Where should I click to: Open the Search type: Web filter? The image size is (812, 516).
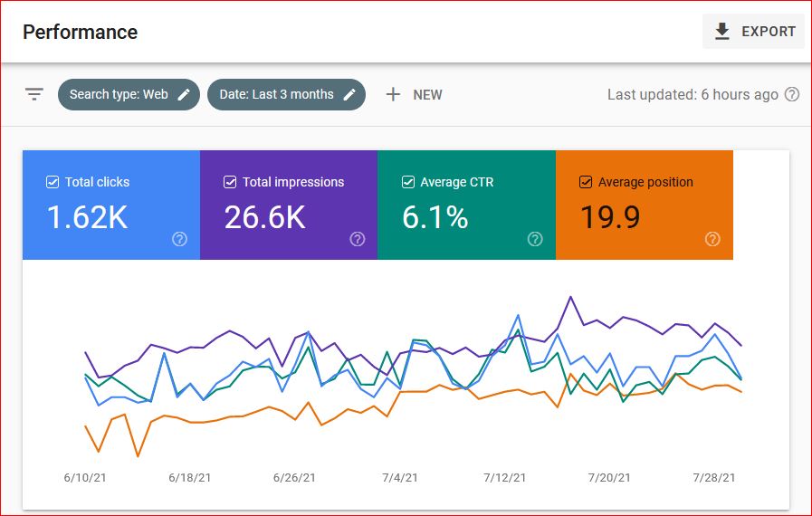119,94
